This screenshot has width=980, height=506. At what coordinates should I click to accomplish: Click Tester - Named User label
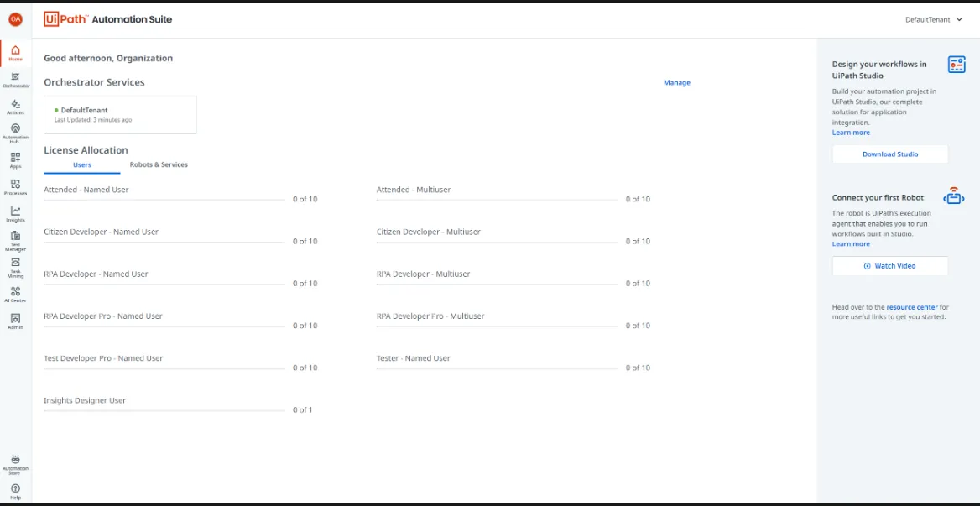[413, 358]
